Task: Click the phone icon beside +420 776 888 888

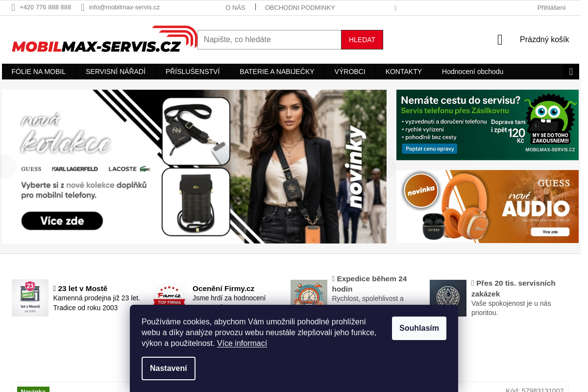Action: click(x=14, y=7)
